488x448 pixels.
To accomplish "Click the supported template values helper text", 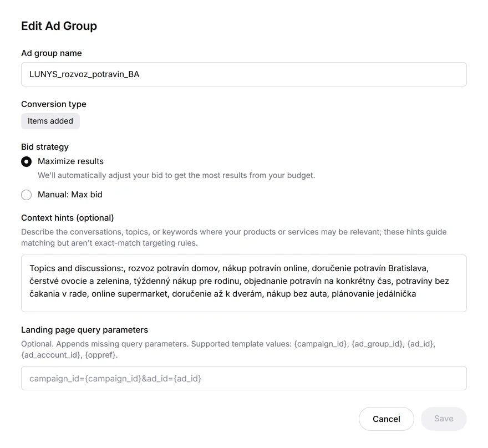I will pyautogui.click(x=228, y=349).
